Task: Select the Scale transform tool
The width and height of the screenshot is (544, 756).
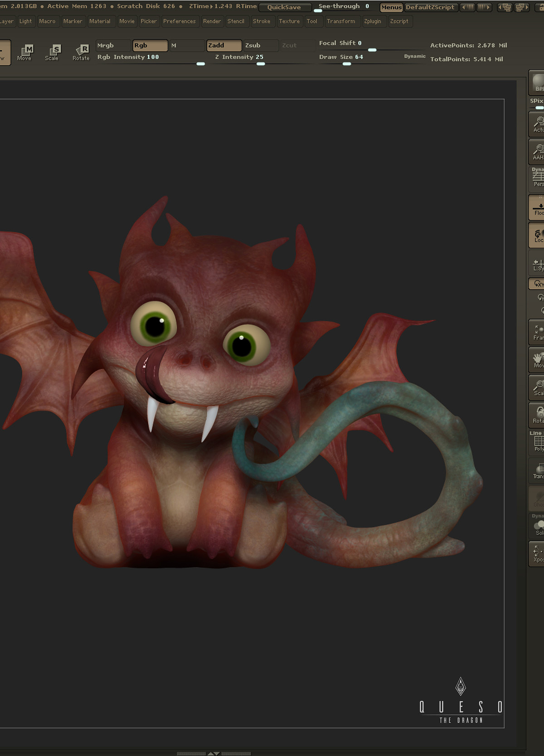Action: [52, 53]
